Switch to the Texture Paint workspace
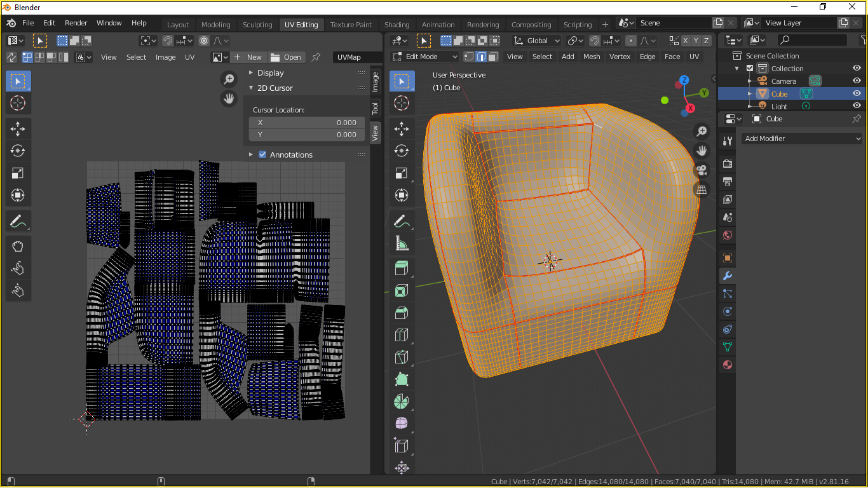The width and height of the screenshot is (868, 488). [x=351, y=25]
